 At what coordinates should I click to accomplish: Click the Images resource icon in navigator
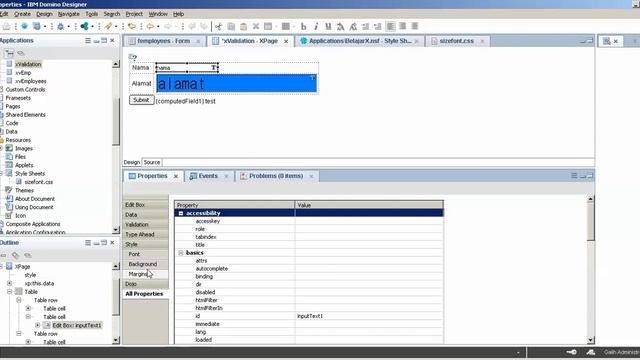point(9,148)
